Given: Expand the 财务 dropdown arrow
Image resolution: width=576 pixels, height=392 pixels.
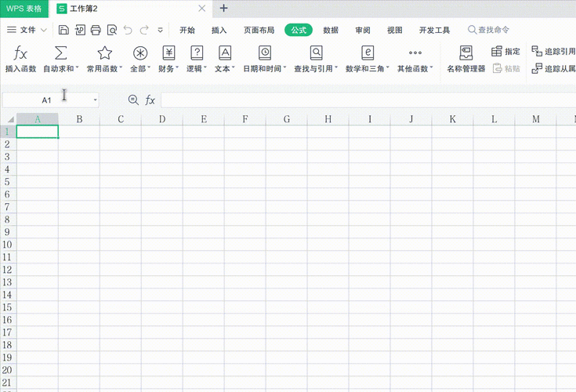Looking at the screenshot, I should coord(176,68).
